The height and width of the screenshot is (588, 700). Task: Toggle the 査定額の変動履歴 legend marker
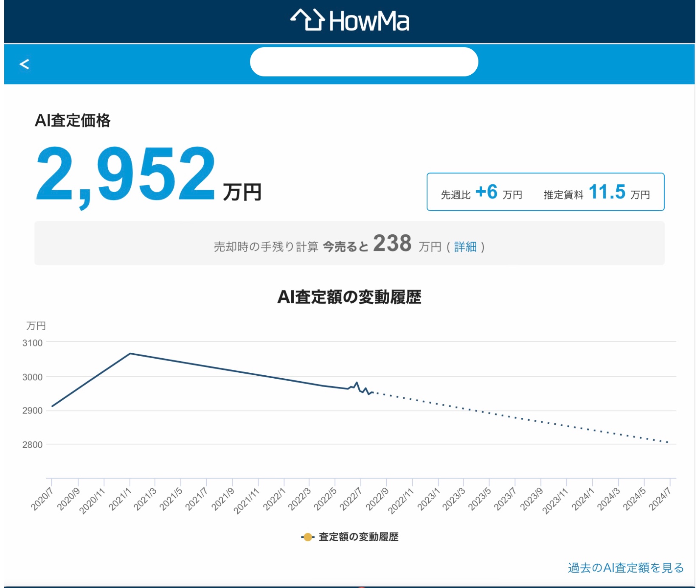pyautogui.click(x=308, y=537)
